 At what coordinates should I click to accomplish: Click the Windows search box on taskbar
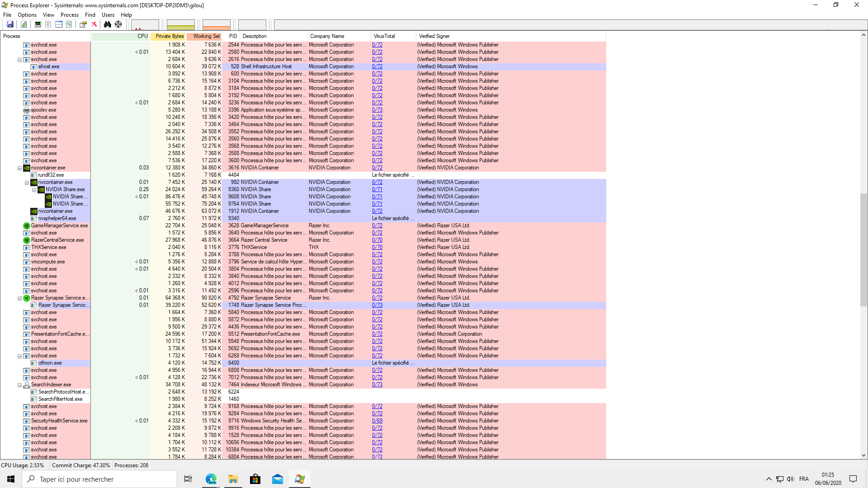point(99,479)
